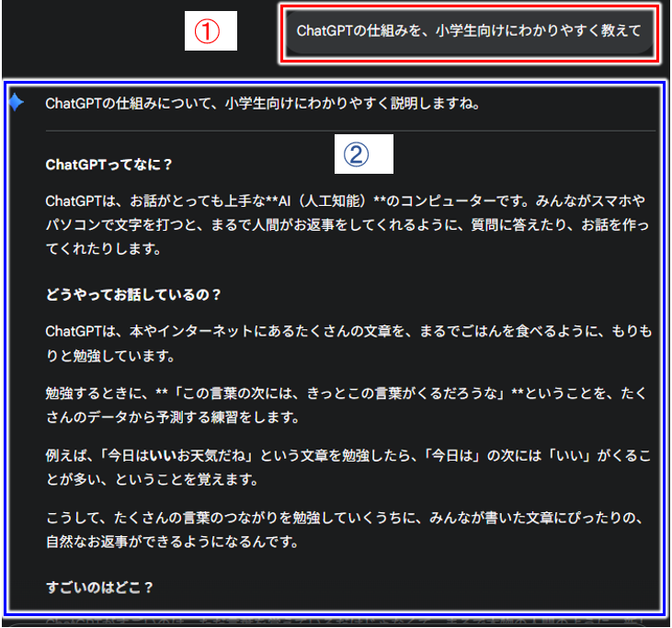Viewport: 672px width, 628px height.
Task: Click the paragraph starting 勉強するときに
Action: [347, 405]
